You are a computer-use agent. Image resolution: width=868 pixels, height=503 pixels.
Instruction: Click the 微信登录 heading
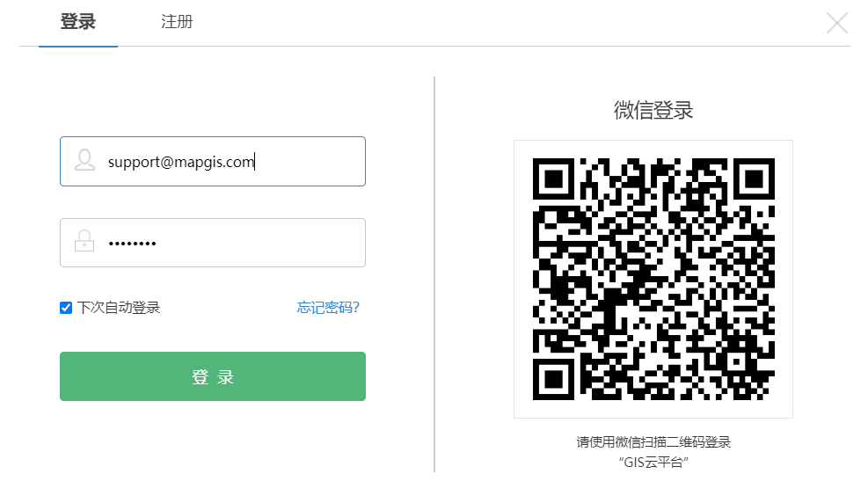click(x=653, y=110)
